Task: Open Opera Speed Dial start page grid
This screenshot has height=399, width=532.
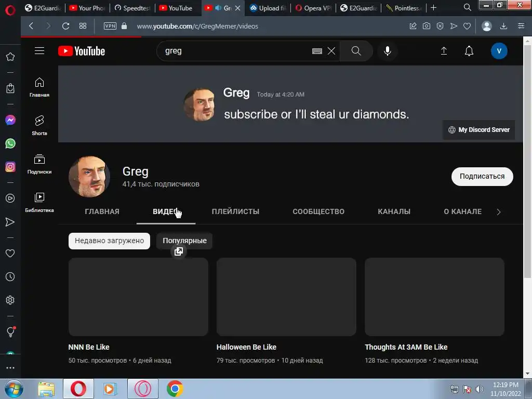Action: [x=83, y=26]
